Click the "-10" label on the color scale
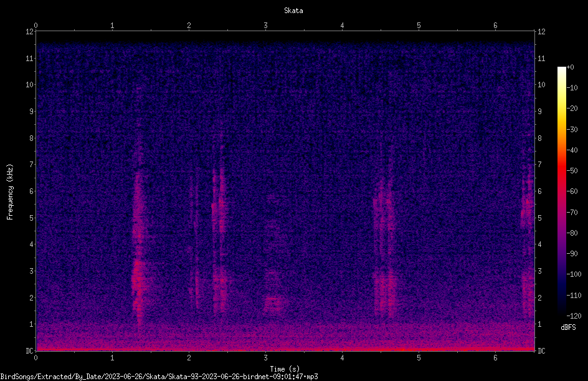Viewport: 588px width, 381px height. [x=572, y=88]
